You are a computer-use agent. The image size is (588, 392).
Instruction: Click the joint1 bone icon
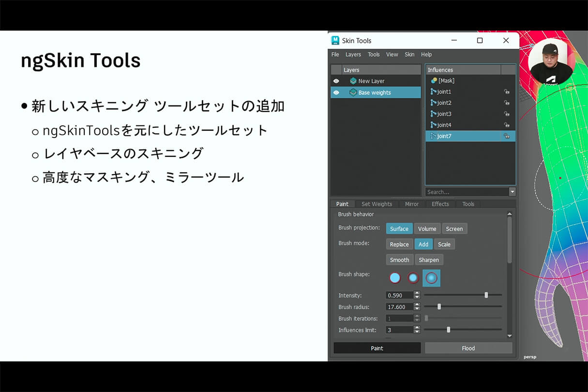click(x=434, y=92)
